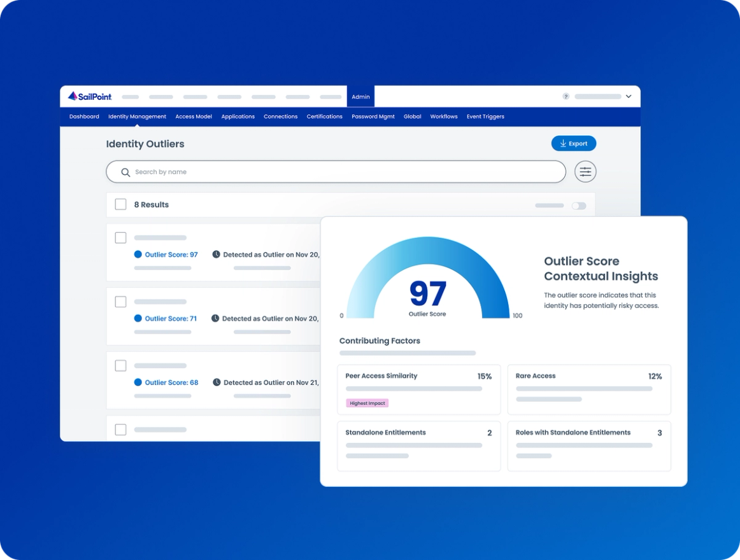
Task: Expand the user account dropdown chevron
Action: (x=629, y=96)
